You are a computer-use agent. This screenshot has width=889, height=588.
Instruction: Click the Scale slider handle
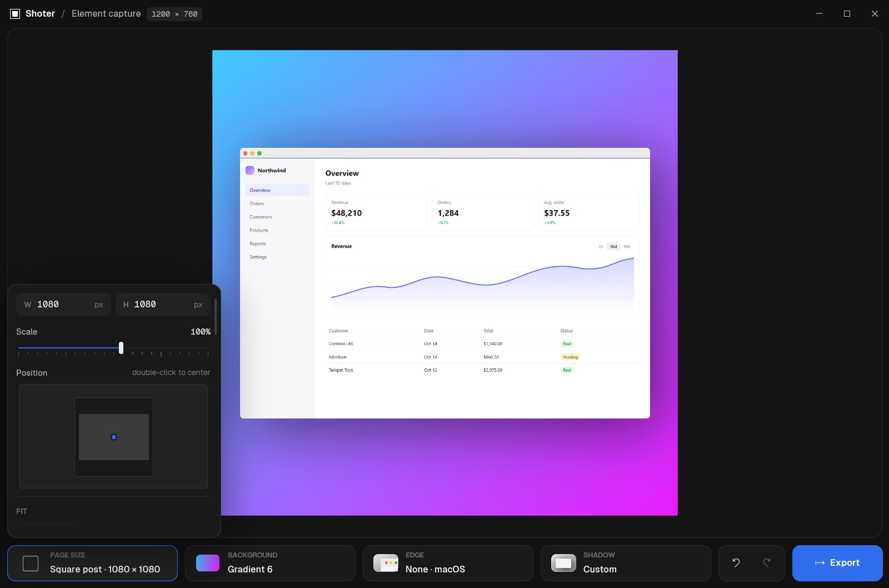point(121,348)
